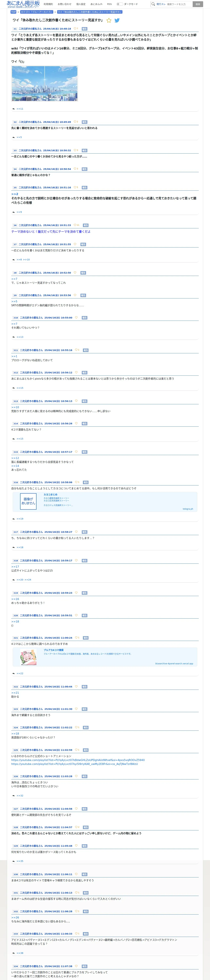This screenshot has width=210, height=980.
Task: Like post 8 with heart icon
Action: [x=75, y=273]
